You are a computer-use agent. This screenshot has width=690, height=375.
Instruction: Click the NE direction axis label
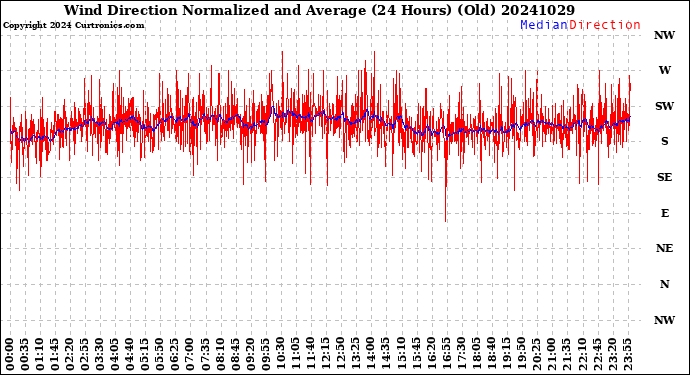coord(664,249)
